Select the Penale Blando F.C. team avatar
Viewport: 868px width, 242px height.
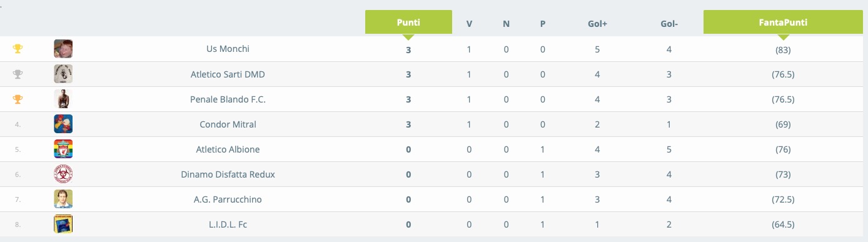click(x=63, y=99)
